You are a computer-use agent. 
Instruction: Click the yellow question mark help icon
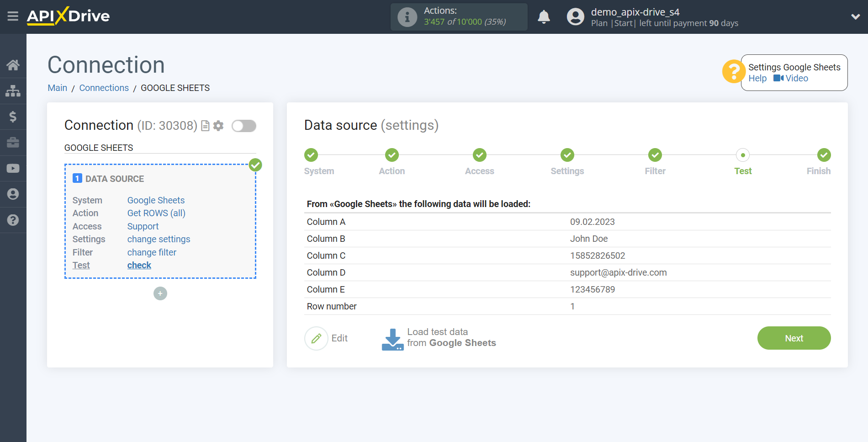[733, 72]
